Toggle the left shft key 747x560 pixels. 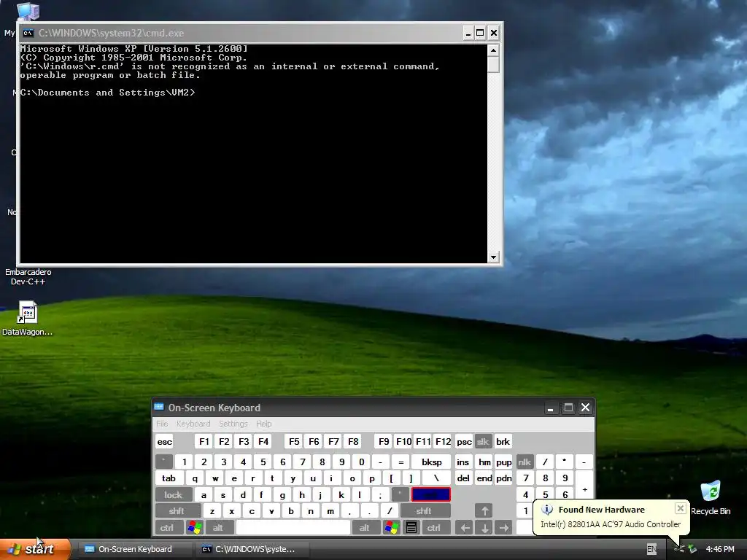[x=177, y=511]
